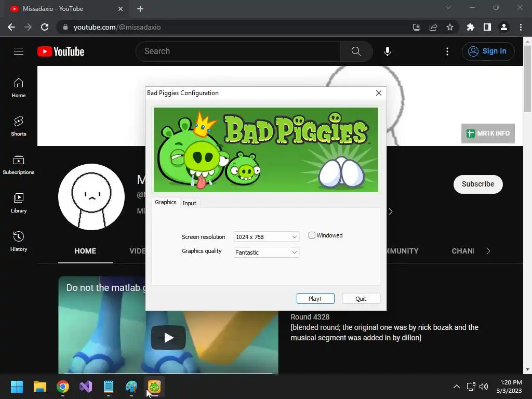Open Subscriptions in the sidebar
The height and width of the screenshot is (399, 532).
(19, 165)
